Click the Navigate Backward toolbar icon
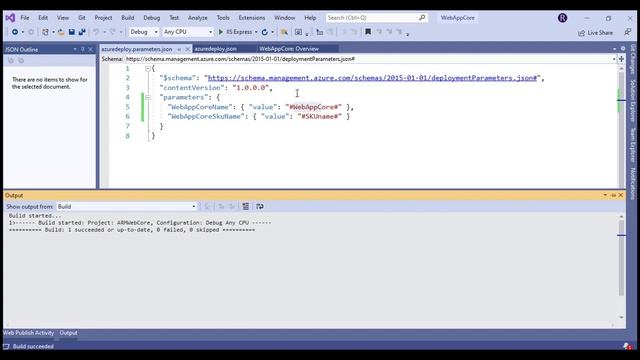 [x=15, y=32]
